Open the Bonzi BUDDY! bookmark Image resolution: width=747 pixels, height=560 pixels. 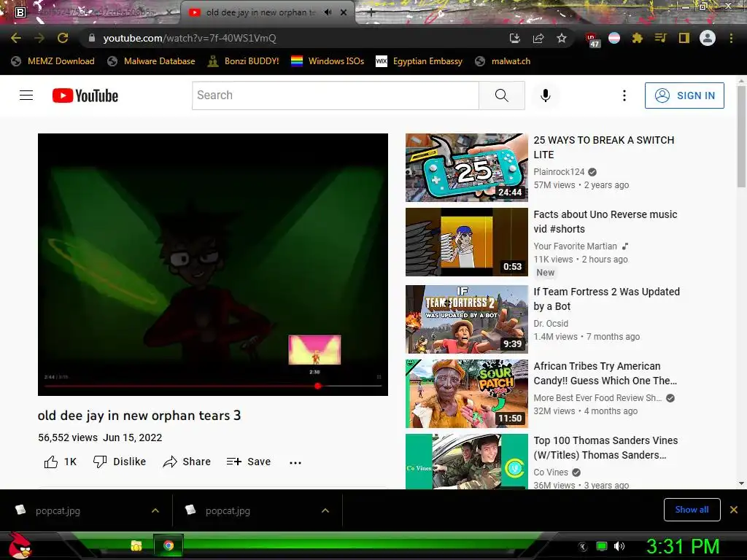[x=243, y=61]
